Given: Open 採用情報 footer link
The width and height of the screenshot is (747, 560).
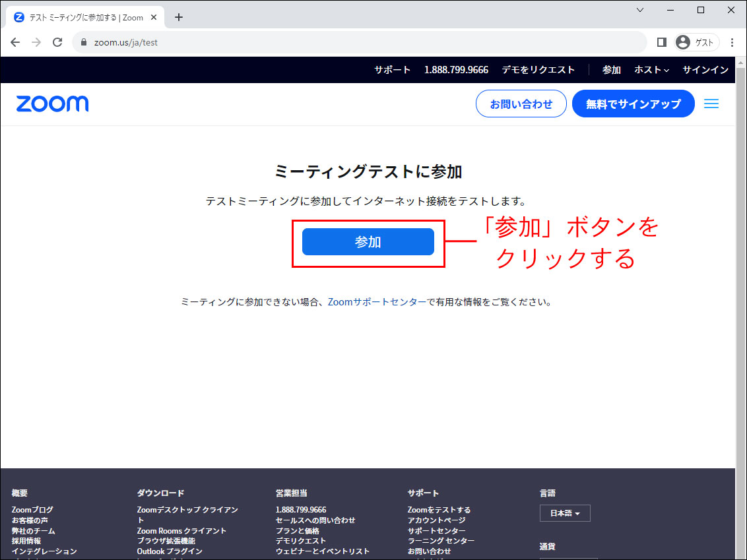Looking at the screenshot, I should point(26,541).
